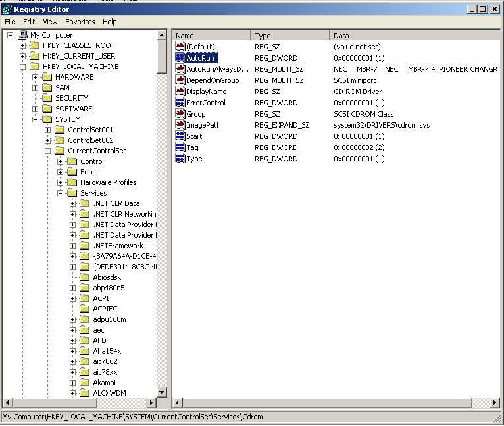Expand the HKEY_CLASSES_ROOT key
The width and height of the screenshot is (504, 426).
[23, 45]
